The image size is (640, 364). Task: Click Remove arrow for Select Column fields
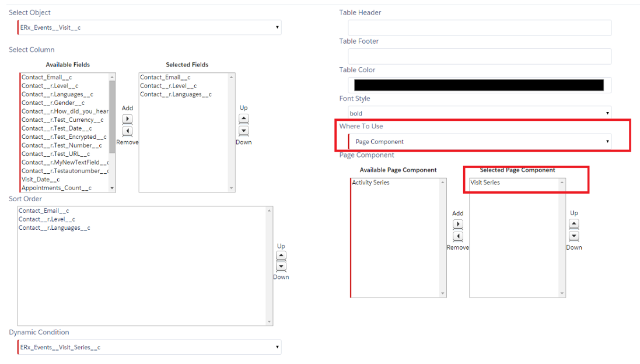click(127, 131)
